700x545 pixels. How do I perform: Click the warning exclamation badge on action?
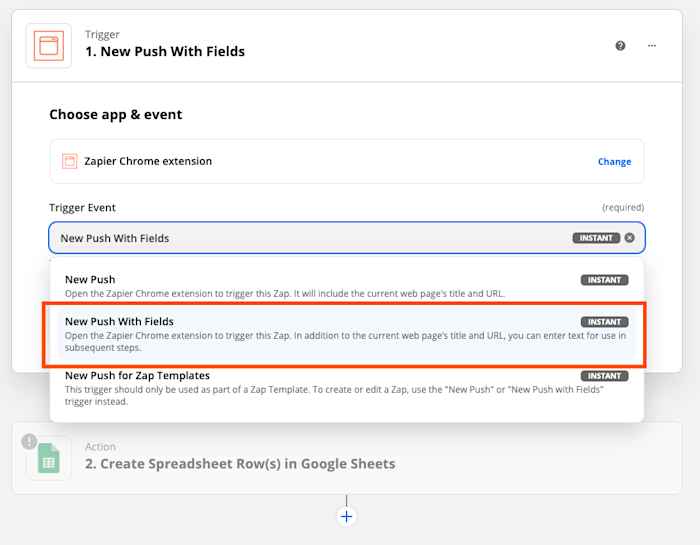pos(29,442)
